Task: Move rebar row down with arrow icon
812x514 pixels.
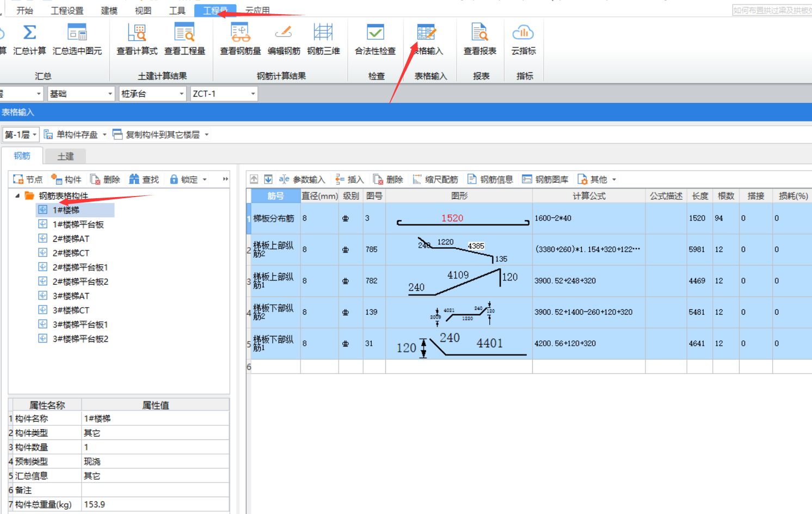Action: tap(268, 179)
